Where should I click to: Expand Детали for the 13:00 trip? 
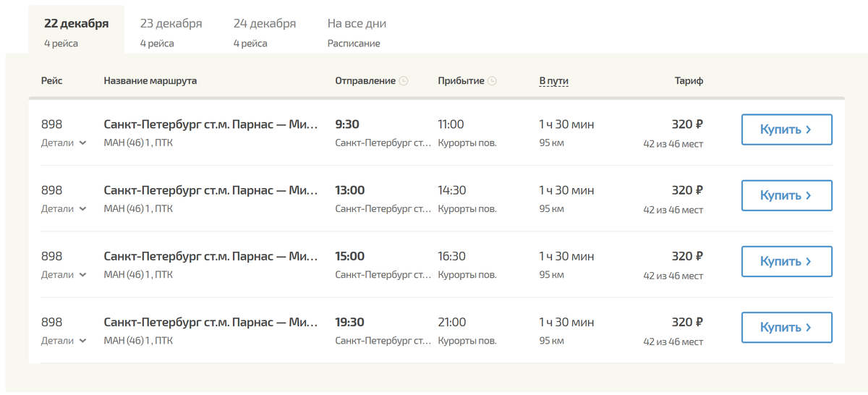coord(64,208)
